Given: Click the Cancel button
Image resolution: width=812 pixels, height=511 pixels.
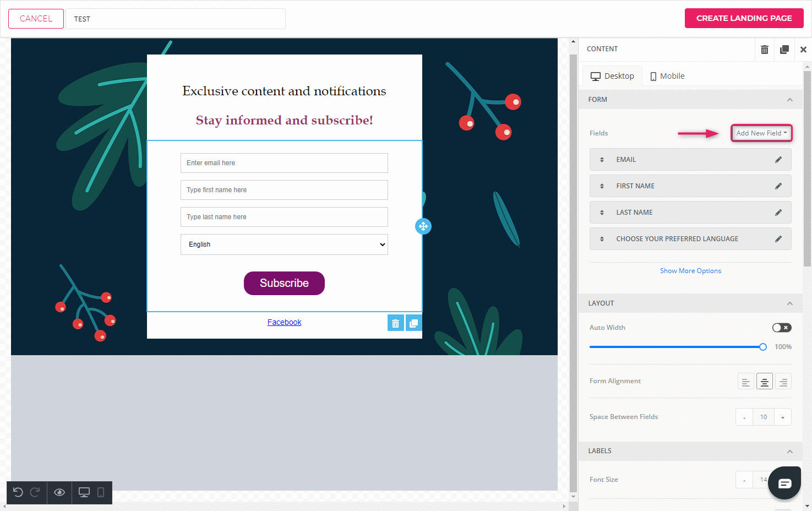Looking at the screenshot, I should (x=36, y=19).
